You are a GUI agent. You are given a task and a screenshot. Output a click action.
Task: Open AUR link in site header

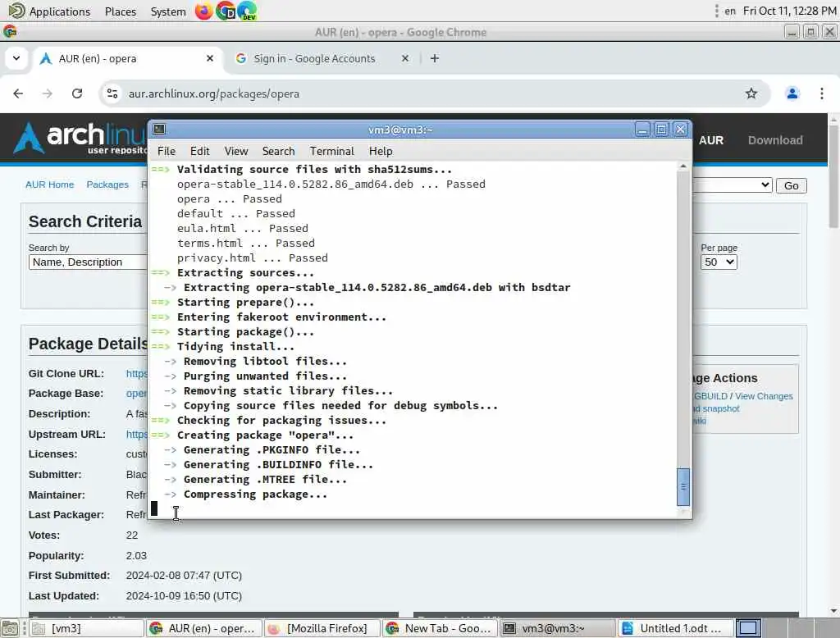pyautogui.click(x=711, y=140)
